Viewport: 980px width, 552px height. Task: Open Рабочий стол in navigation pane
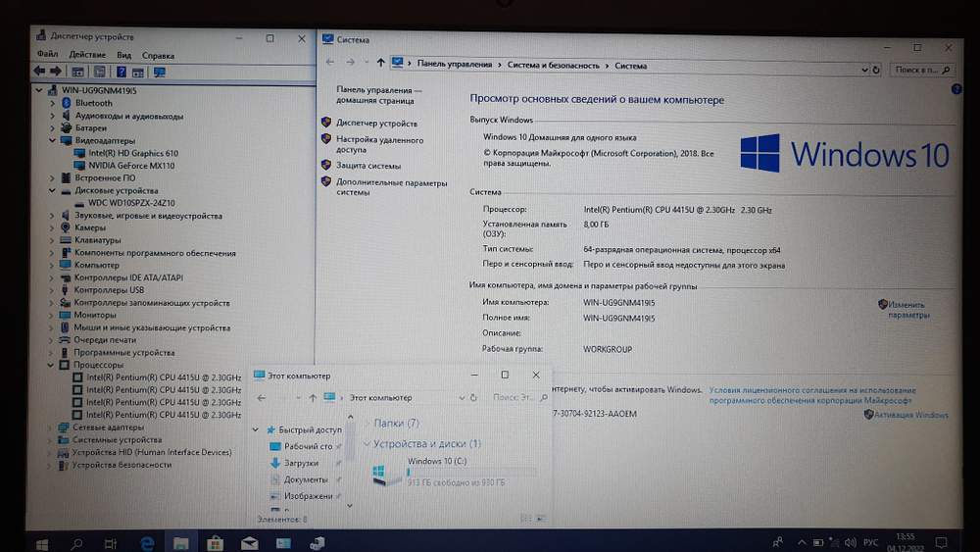pyautogui.click(x=308, y=446)
